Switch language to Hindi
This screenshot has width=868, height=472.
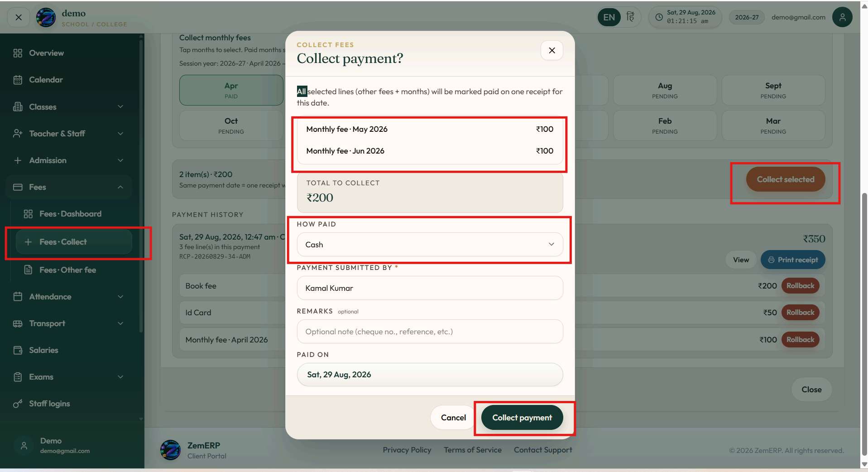(x=630, y=17)
